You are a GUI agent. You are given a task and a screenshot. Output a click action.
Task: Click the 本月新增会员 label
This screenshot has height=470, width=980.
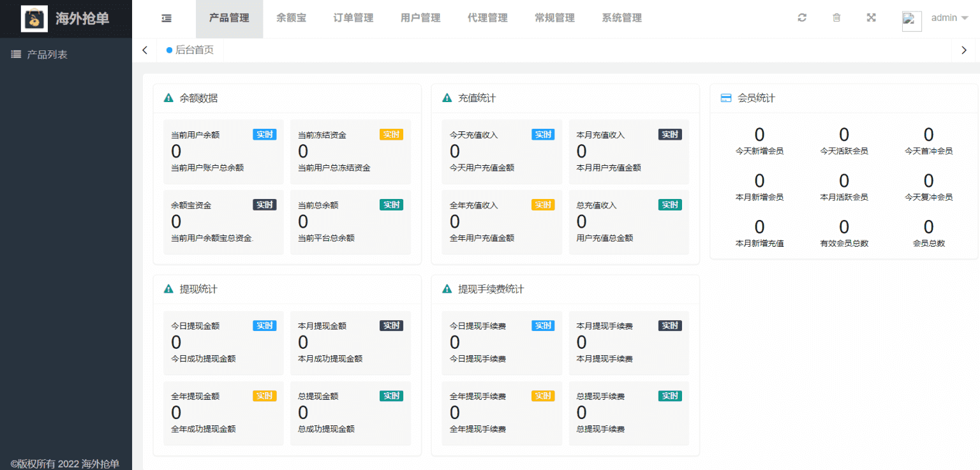(759, 197)
